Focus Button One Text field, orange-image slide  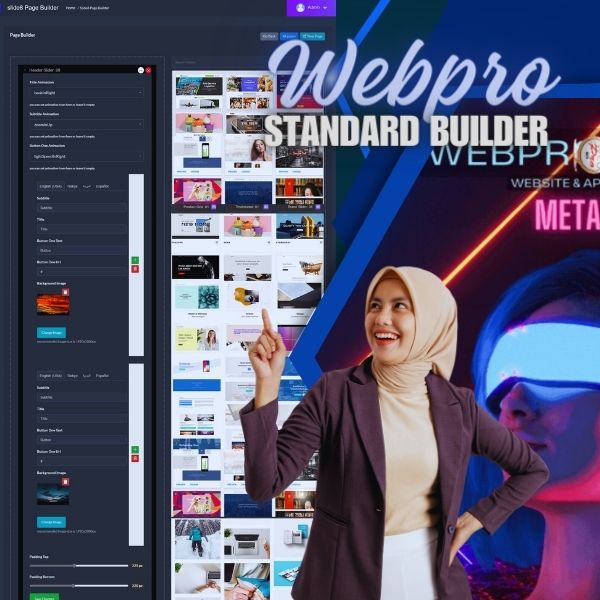(82, 250)
